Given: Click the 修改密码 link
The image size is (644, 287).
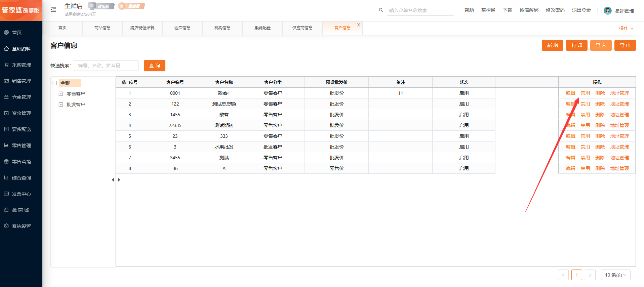Looking at the screenshot, I should (555, 10).
